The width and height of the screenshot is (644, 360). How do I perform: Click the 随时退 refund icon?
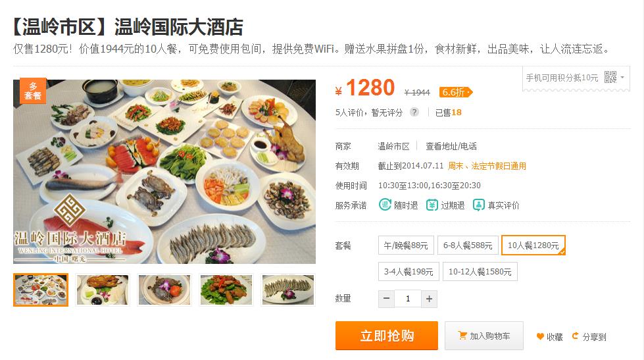(385, 205)
